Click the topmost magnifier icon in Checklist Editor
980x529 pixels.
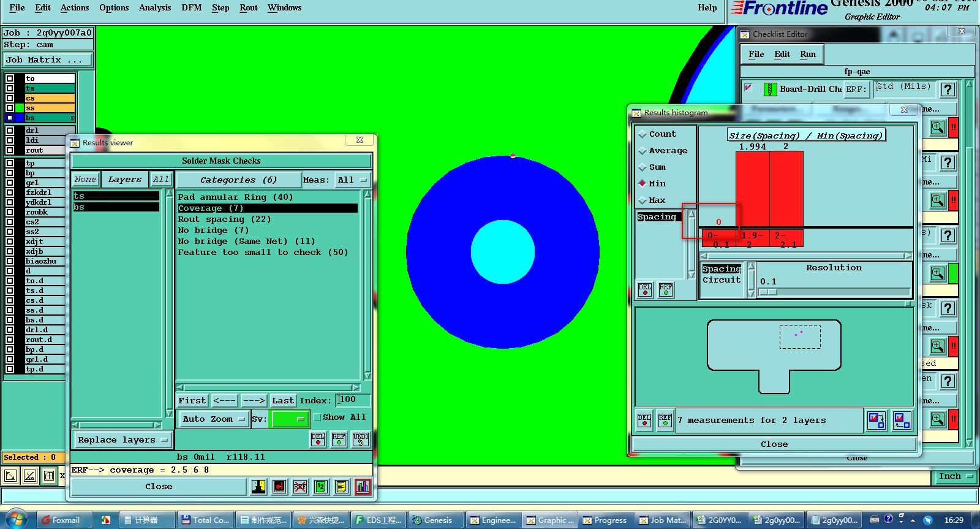pos(938,127)
